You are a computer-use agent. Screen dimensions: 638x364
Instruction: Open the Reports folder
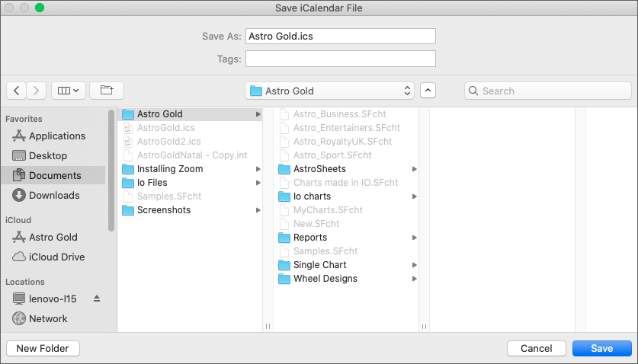tap(346, 237)
